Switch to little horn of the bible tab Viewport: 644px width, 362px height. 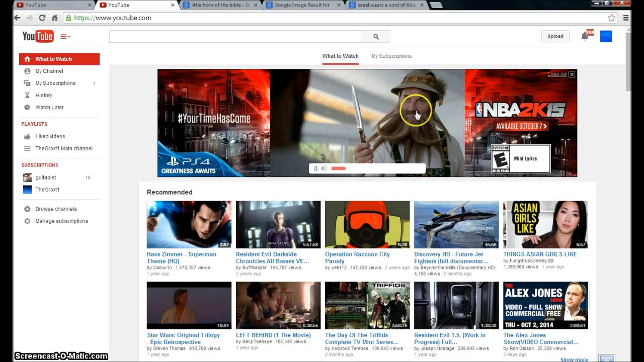click(x=220, y=5)
